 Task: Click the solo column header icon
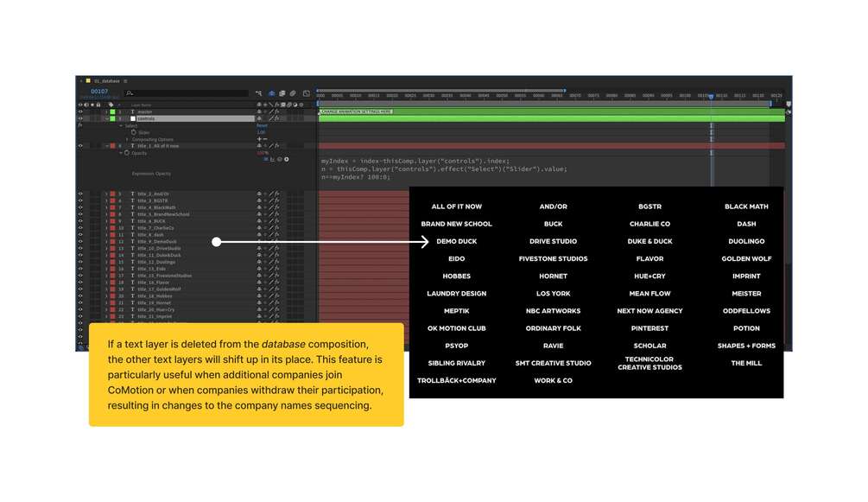click(92, 105)
